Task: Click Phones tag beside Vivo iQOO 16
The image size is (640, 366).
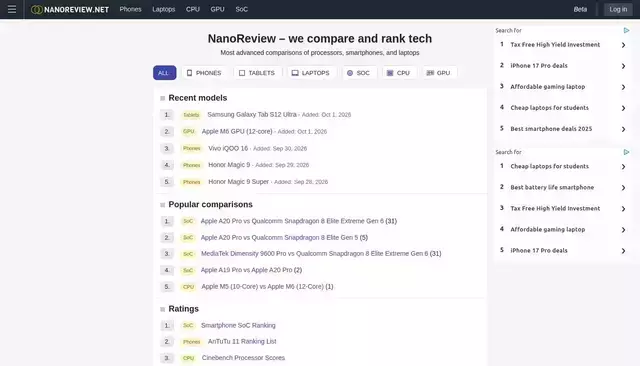Action: pyautogui.click(x=191, y=149)
